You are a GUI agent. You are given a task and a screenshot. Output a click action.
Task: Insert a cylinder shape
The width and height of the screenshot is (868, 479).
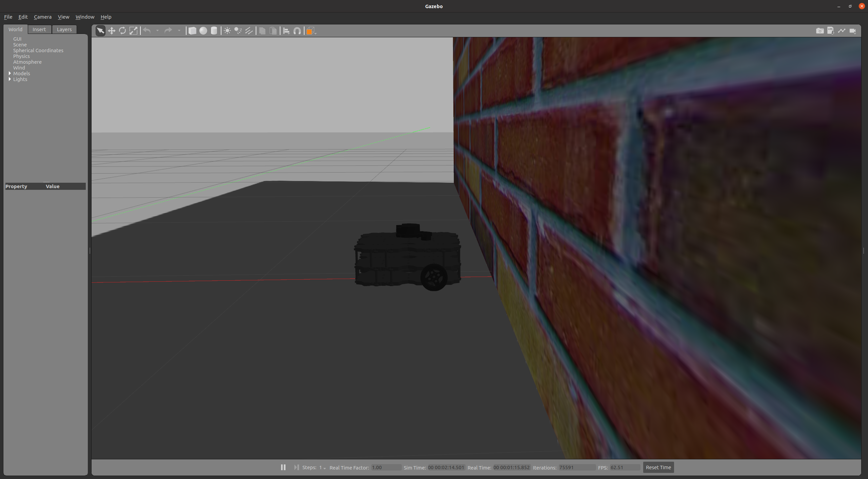pyautogui.click(x=214, y=31)
